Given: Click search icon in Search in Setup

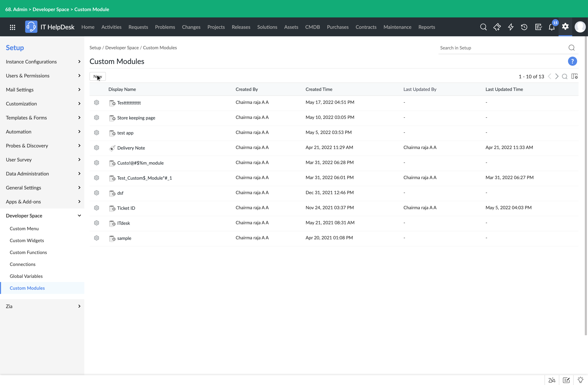Looking at the screenshot, I should (x=571, y=48).
